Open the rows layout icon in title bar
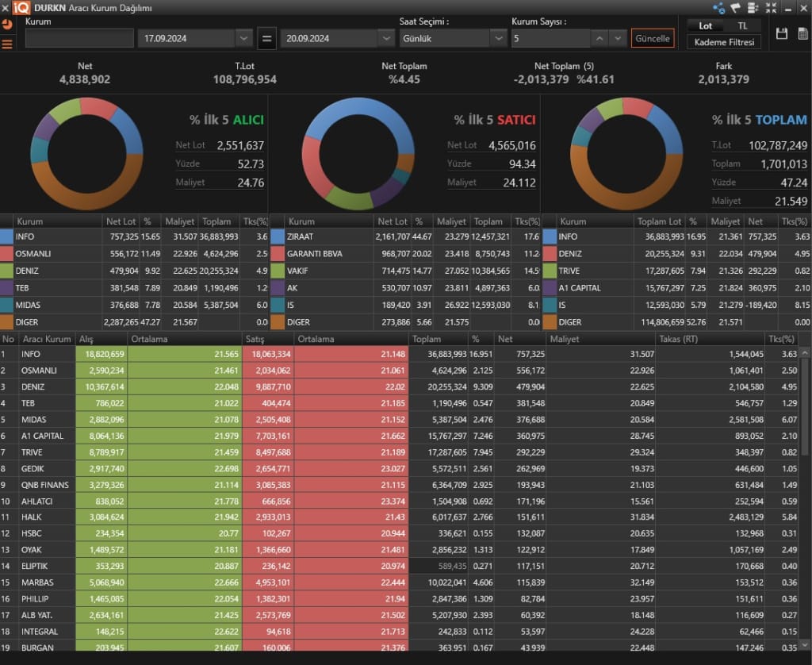The height and width of the screenshot is (665, 812). (753, 8)
